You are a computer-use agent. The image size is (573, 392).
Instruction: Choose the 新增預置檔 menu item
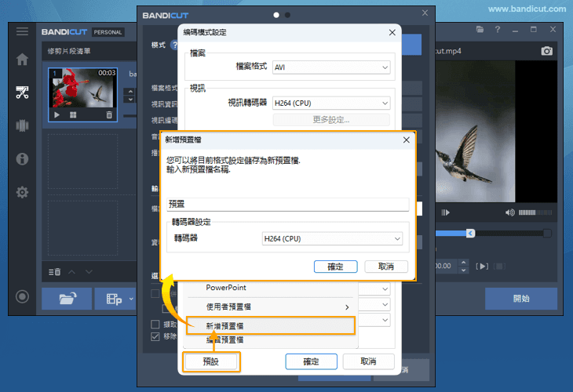[x=271, y=325]
